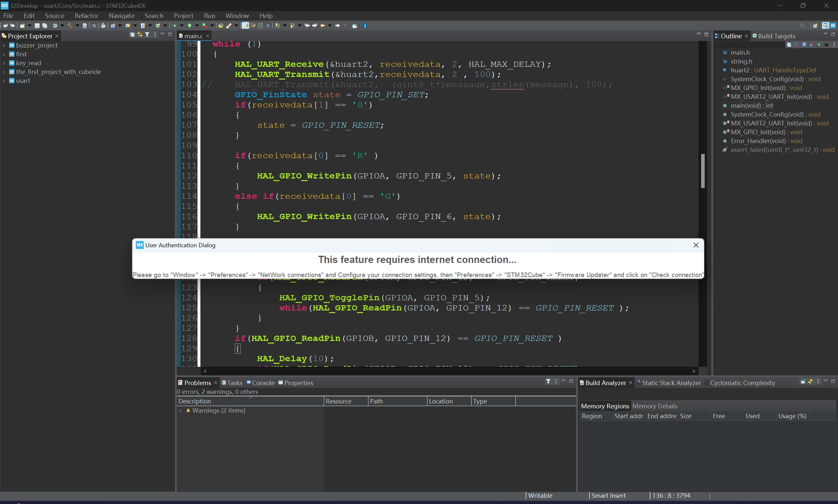The image size is (838, 504).
Task: Click the Description column header in Problems
Action: click(x=250, y=401)
